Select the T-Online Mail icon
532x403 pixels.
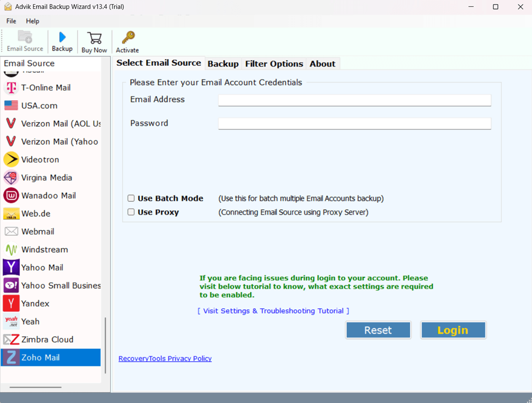click(11, 87)
